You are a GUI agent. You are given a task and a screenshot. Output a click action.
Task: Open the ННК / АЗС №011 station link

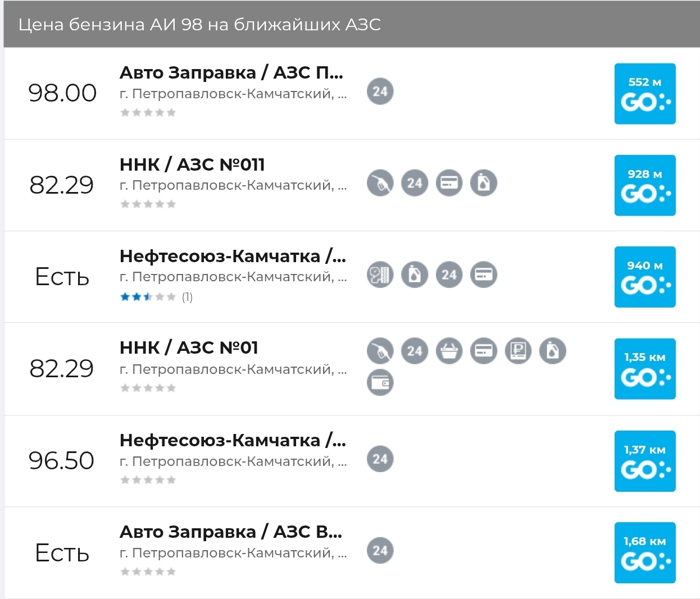tap(192, 164)
